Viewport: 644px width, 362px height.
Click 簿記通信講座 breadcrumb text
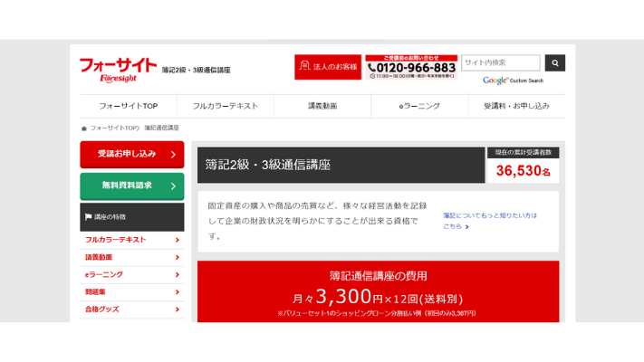point(161,128)
